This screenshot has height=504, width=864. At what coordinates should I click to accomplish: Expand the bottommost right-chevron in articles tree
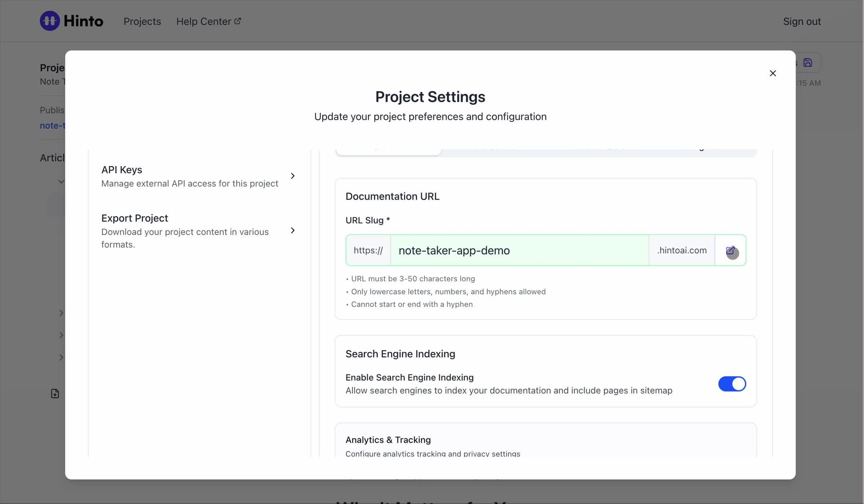[61, 358]
